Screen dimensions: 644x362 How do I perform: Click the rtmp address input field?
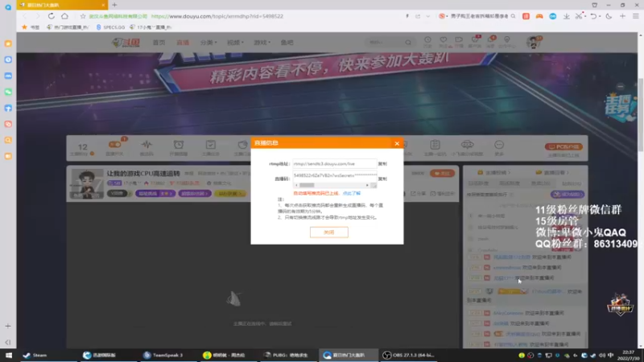334,164
